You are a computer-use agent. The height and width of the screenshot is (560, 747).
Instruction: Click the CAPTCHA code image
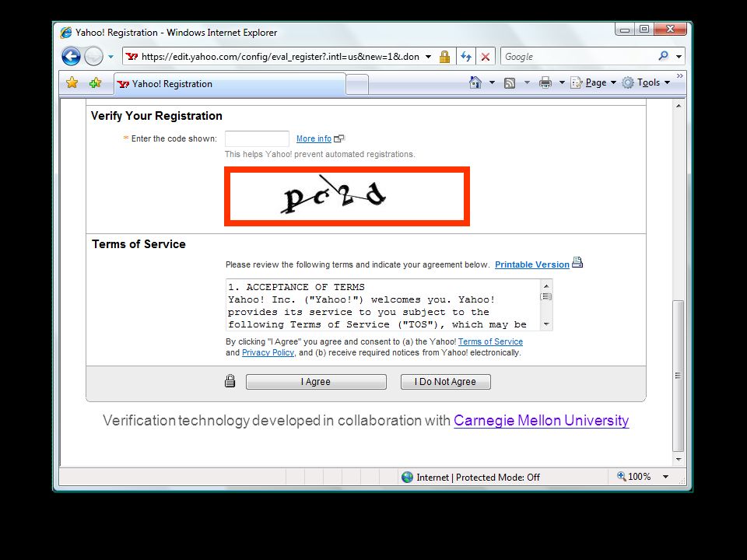tap(347, 196)
